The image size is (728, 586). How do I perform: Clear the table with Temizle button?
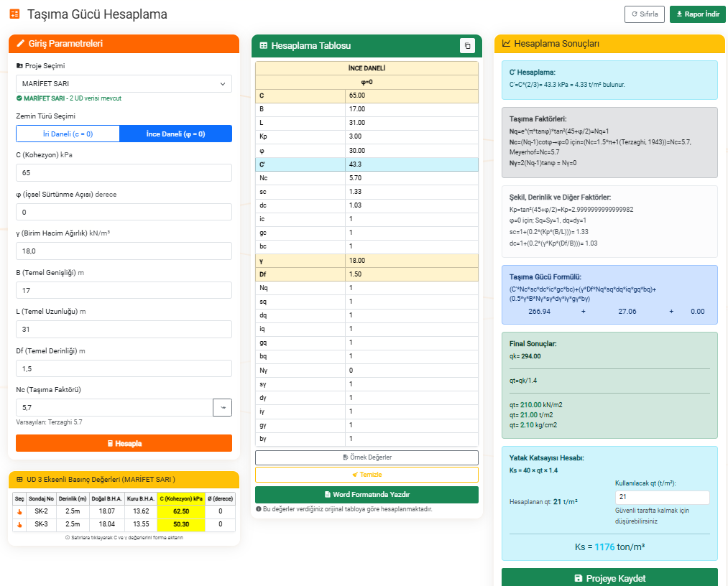point(367,475)
